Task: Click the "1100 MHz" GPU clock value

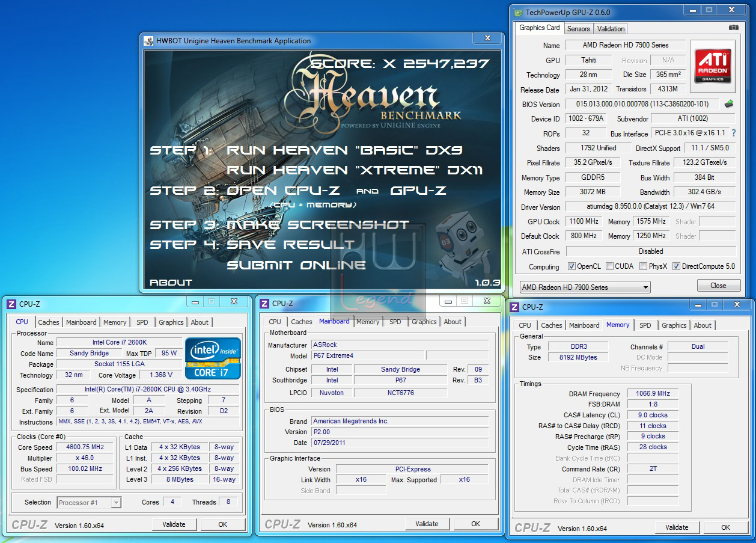Action: point(585,221)
